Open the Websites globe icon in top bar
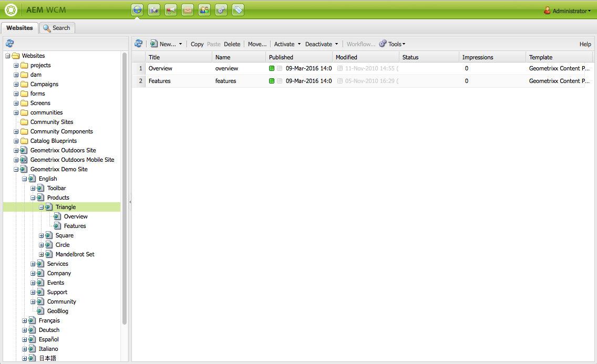Viewport: 597px width, 364px height. [x=138, y=10]
